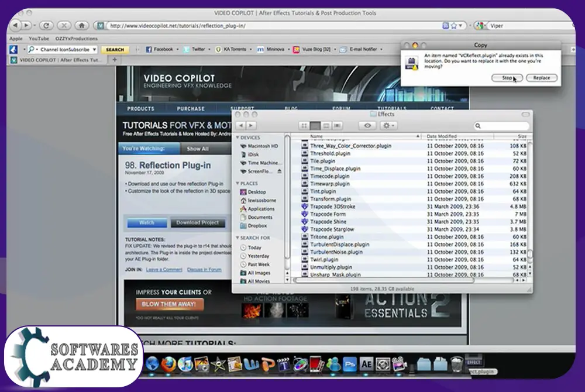The image size is (585, 392).
Task: Bookmark page with the star icon
Action: [454, 26]
